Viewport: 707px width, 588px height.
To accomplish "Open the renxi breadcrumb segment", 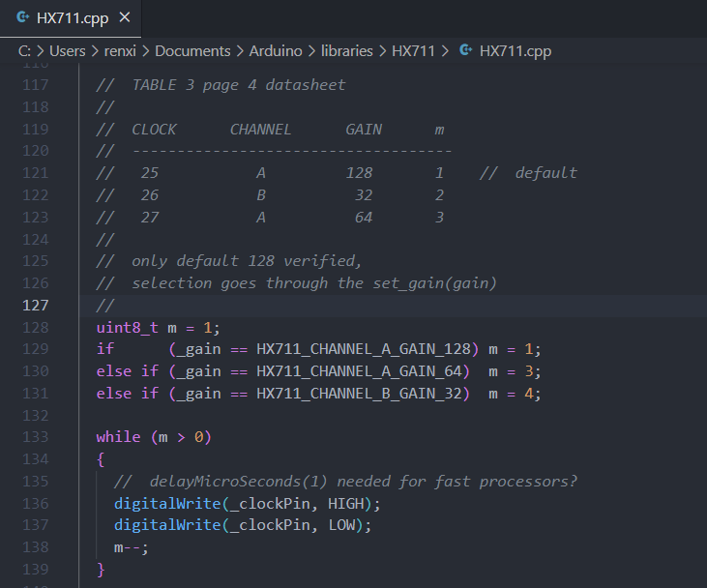I will [x=120, y=51].
